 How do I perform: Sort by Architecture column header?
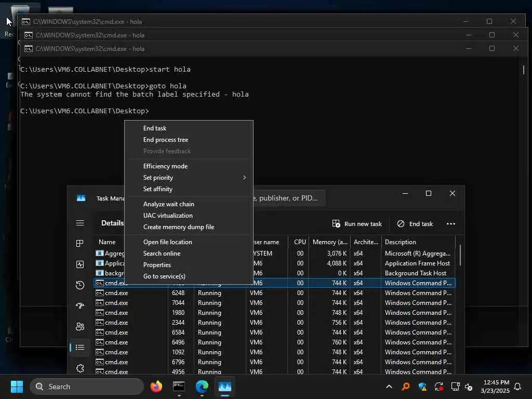click(x=366, y=242)
